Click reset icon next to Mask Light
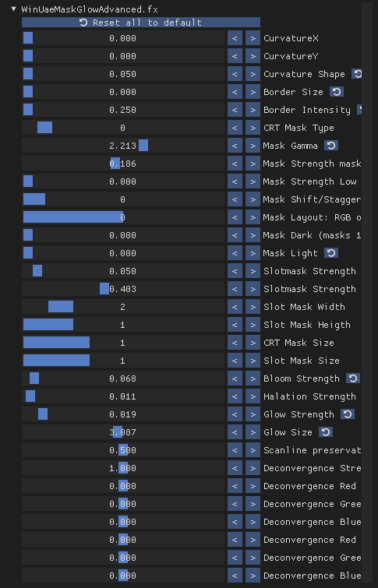The height and width of the screenshot is (588, 378). click(x=331, y=253)
